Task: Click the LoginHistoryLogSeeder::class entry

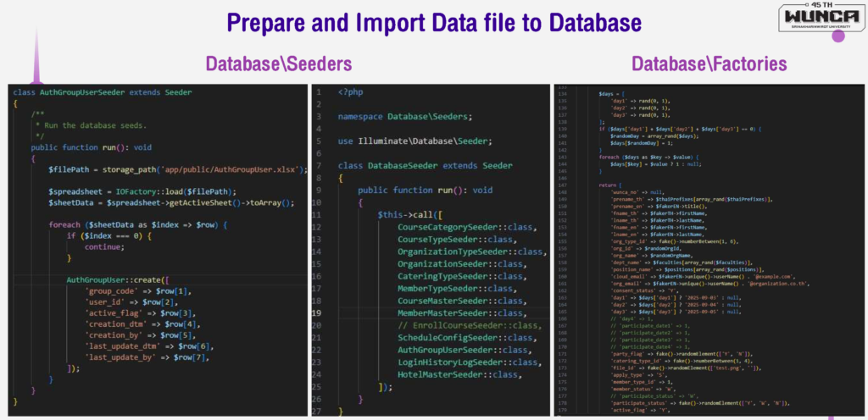Action: [x=470, y=362]
